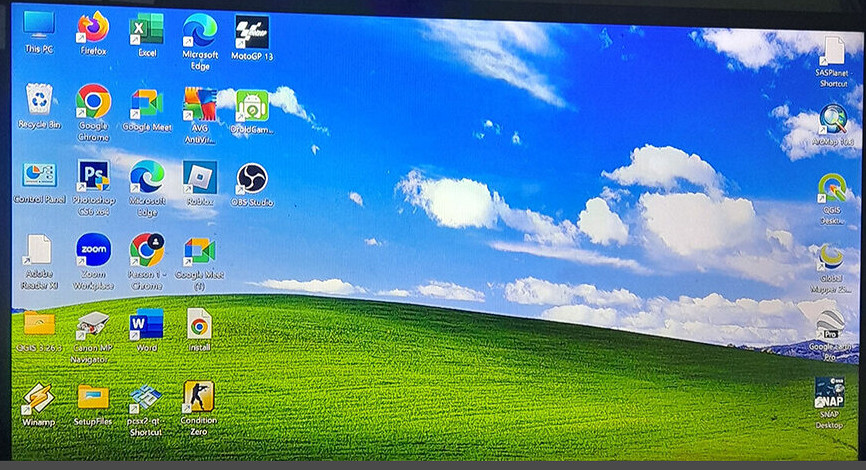Open the Firefox desktop shortcut
Screen dimensions: 866x470
coord(93,28)
